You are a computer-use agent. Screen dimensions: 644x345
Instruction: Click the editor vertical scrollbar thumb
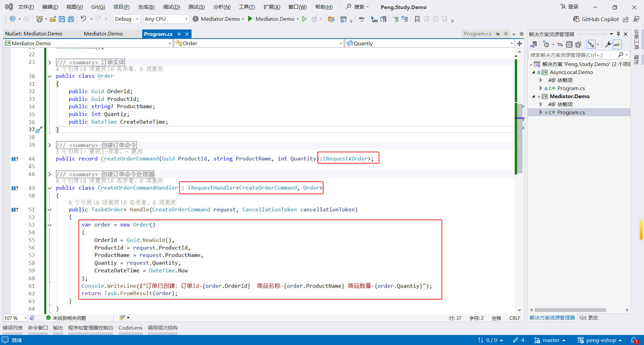(520, 138)
